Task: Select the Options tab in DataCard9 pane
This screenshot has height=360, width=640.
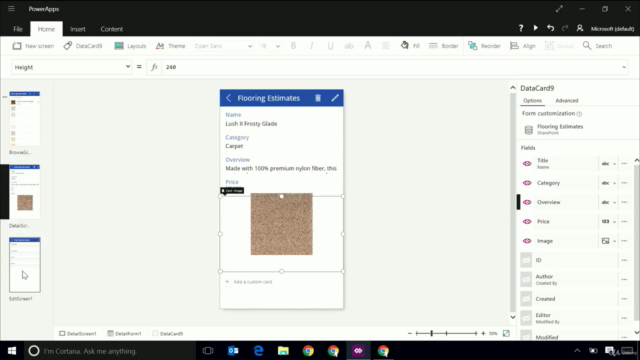Action: (532, 100)
